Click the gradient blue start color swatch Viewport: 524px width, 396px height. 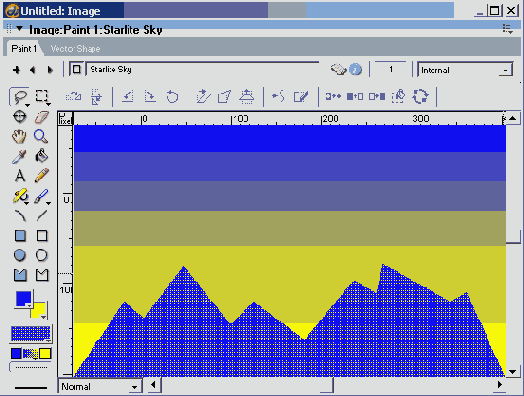pos(16,354)
